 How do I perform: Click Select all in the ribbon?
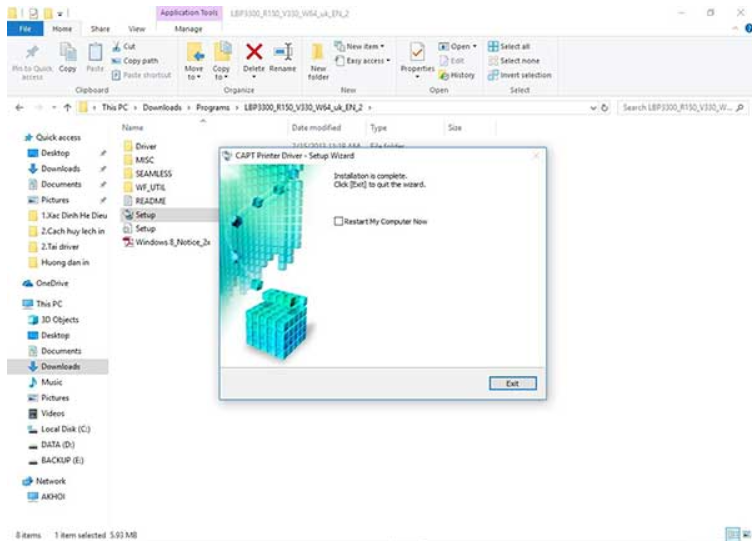point(515,46)
